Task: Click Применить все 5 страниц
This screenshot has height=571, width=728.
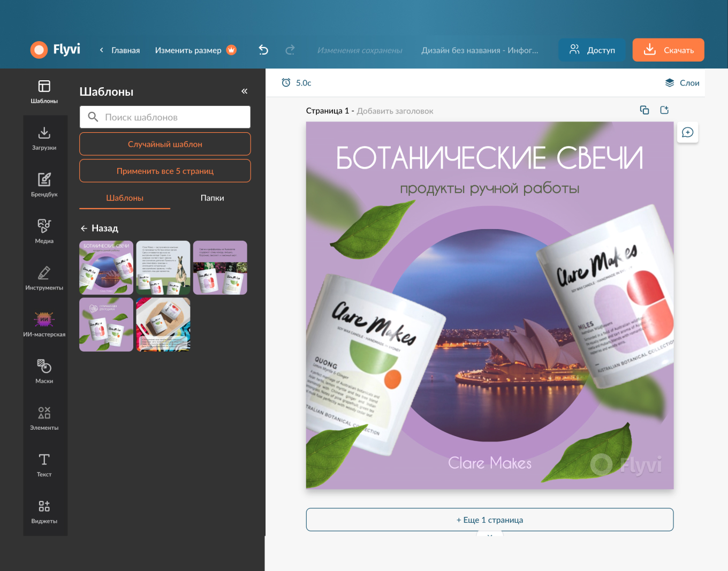Action: [x=165, y=171]
